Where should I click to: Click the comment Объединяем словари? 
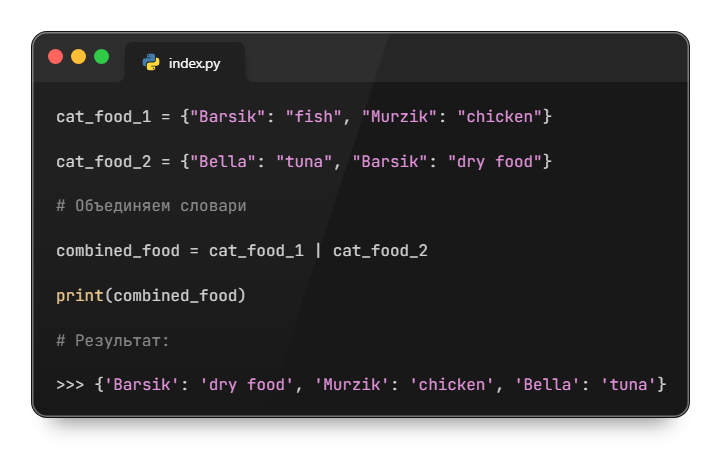click(x=151, y=206)
